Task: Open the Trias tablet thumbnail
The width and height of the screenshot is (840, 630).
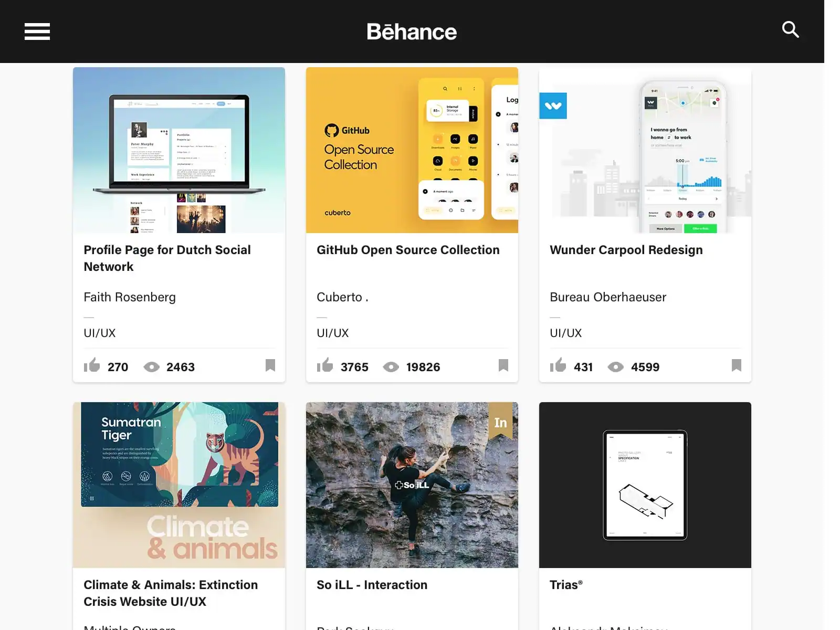Action: click(645, 485)
